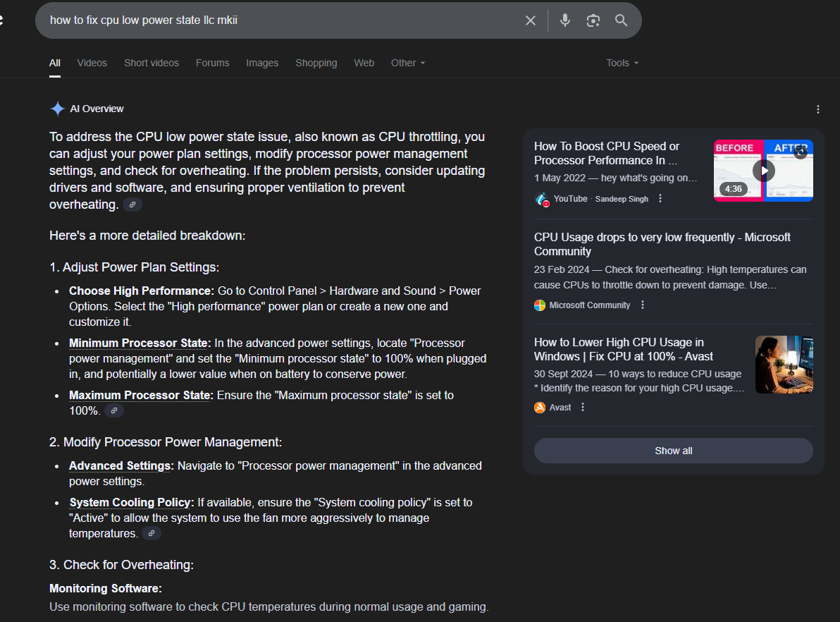Submit search with the magnifying glass icon
This screenshot has width=840, height=622.
[621, 20]
